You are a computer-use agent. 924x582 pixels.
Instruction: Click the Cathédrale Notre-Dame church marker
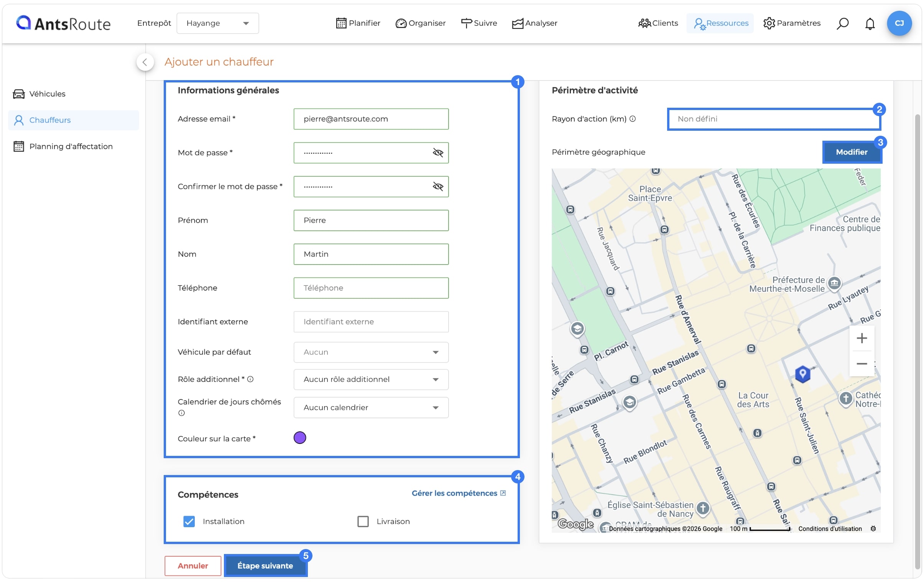(845, 399)
